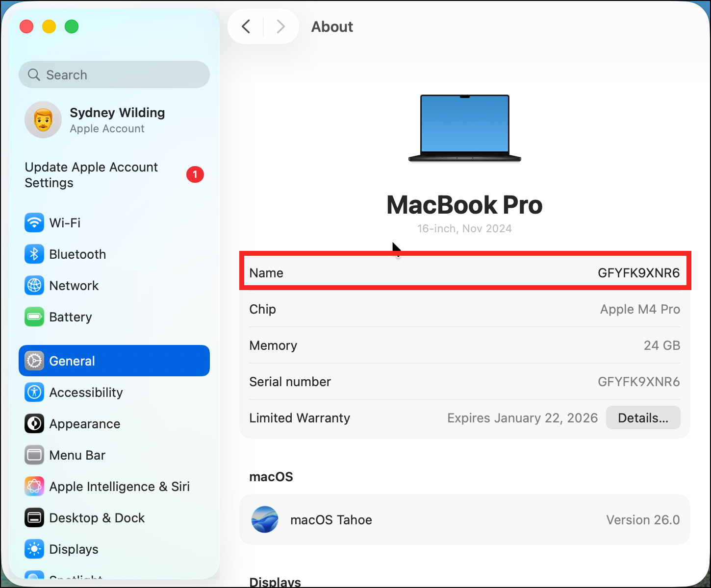This screenshot has height=588, width=711.
Task: Click the macOS Tahoe icon
Action: pyautogui.click(x=265, y=520)
